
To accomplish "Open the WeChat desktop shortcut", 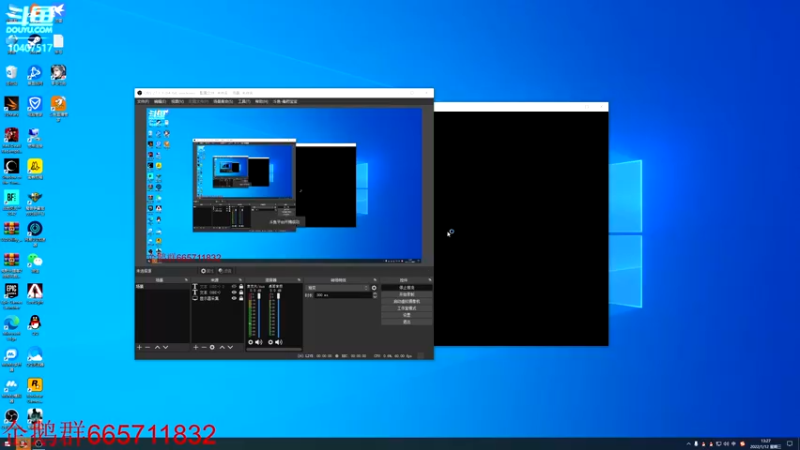I will (35, 263).
